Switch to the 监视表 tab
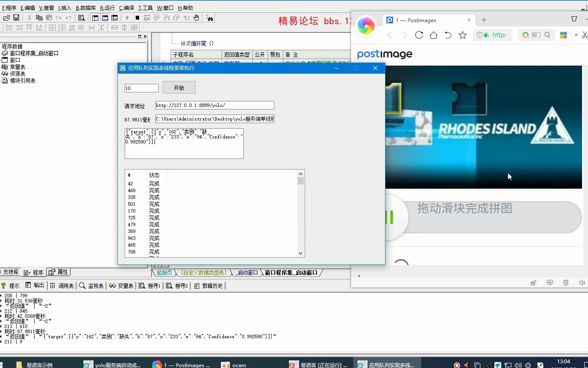Viewport: 588px width, 368px height. tap(91, 286)
